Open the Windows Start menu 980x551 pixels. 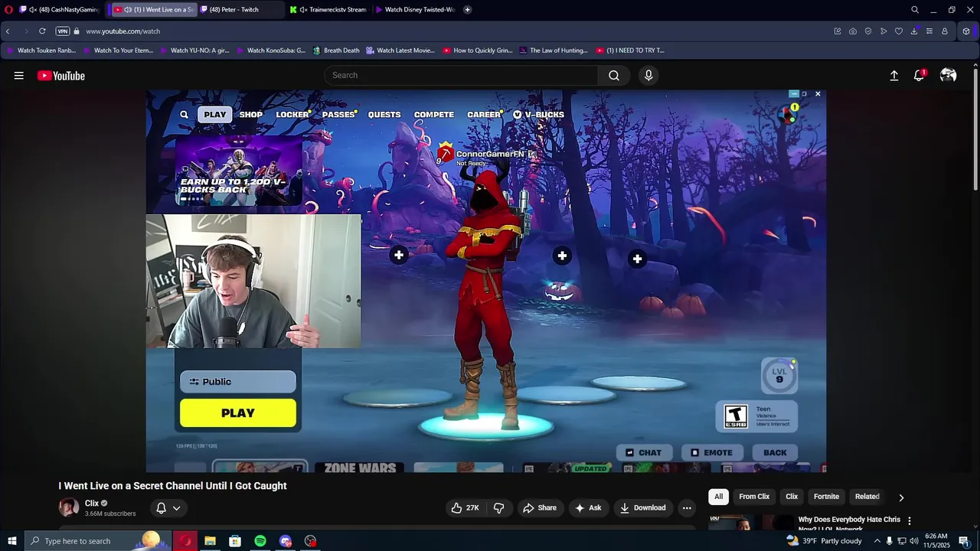(x=12, y=541)
